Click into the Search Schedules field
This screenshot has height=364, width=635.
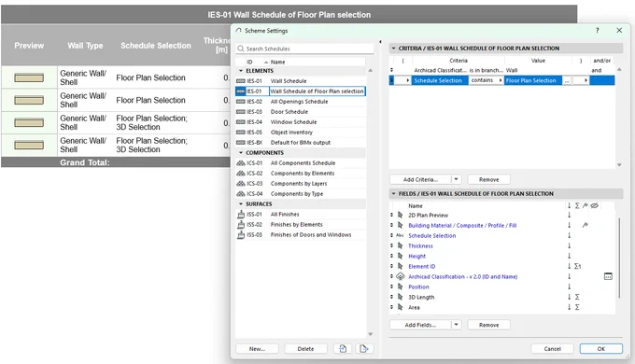[x=305, y=49]
